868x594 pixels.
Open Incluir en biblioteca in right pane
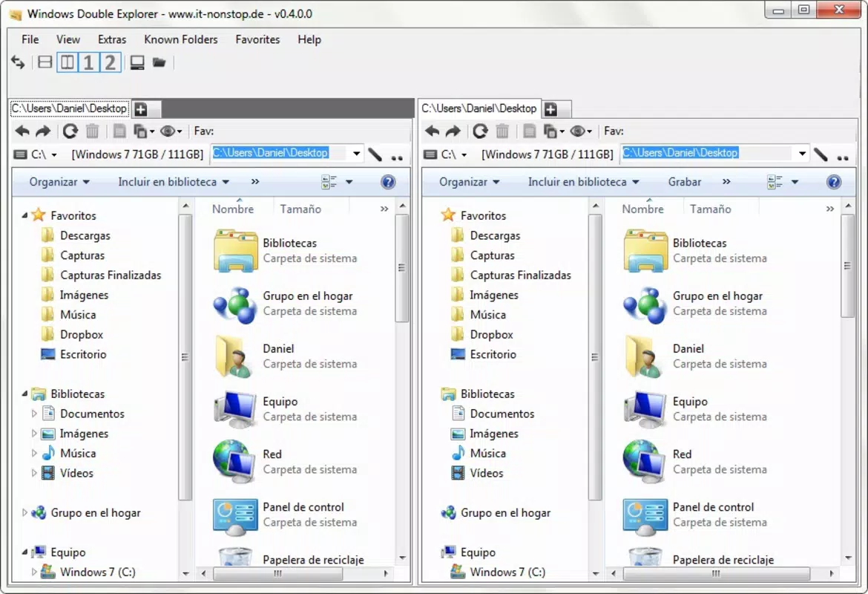pos(583,182)
